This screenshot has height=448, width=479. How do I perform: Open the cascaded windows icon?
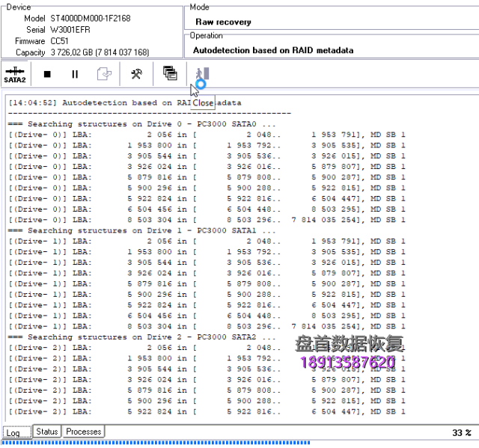click(x=170, y=74)
